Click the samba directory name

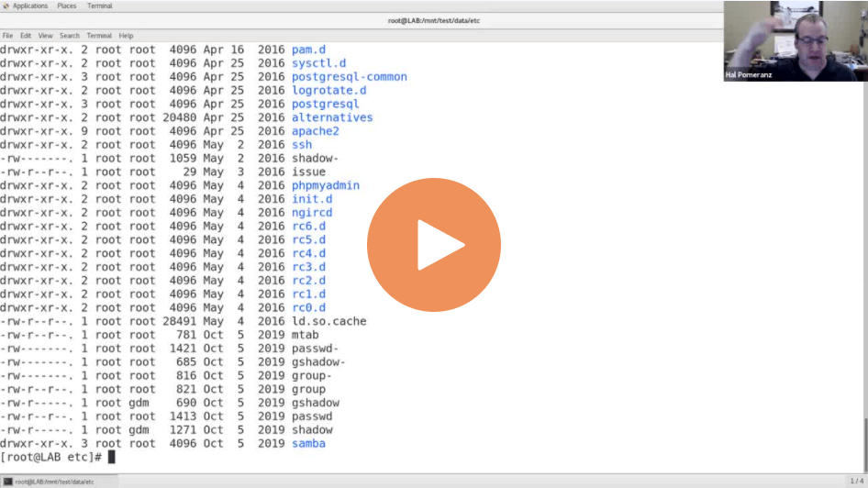[x=308, y=443]
